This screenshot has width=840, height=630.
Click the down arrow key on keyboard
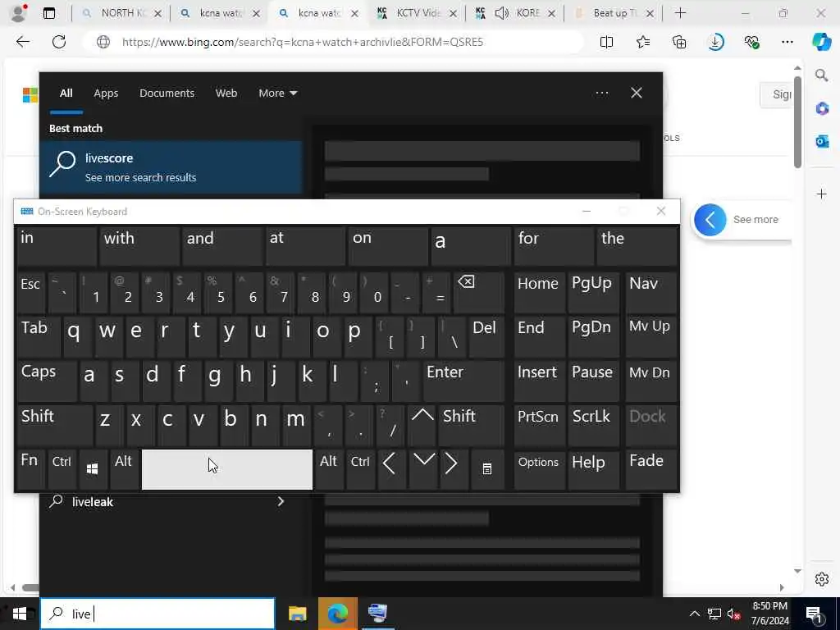[423, 468]
